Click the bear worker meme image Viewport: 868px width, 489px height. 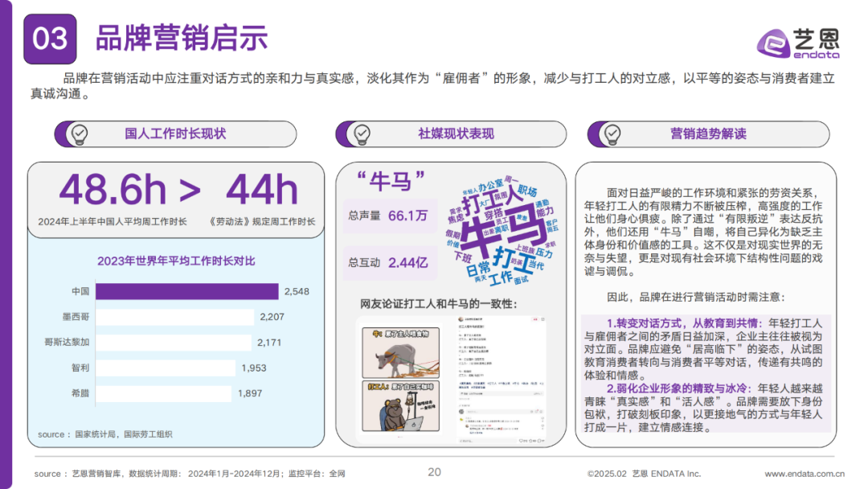[401, 406]
